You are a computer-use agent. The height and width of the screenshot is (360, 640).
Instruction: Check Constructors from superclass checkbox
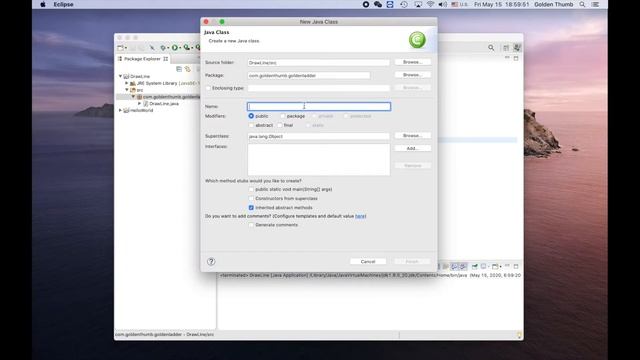[x=251, y=198]
